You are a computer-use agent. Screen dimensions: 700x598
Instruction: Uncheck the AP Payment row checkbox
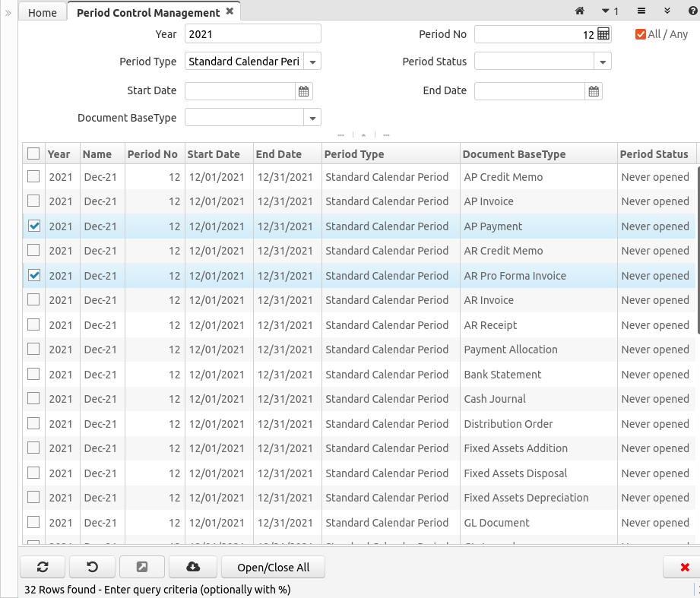(x=33, y=226)
